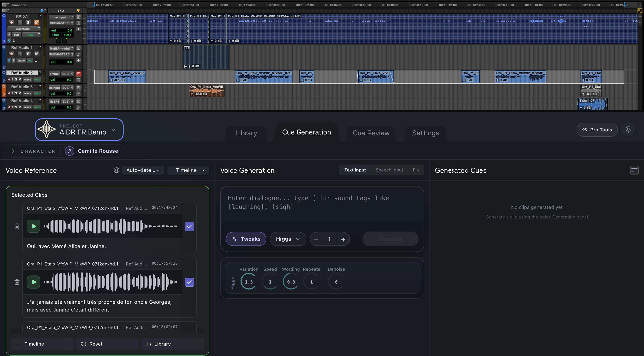Mute the Ref Audio 1 track
This screenshot has height=356, width=644.
click(x=37, y=54)
